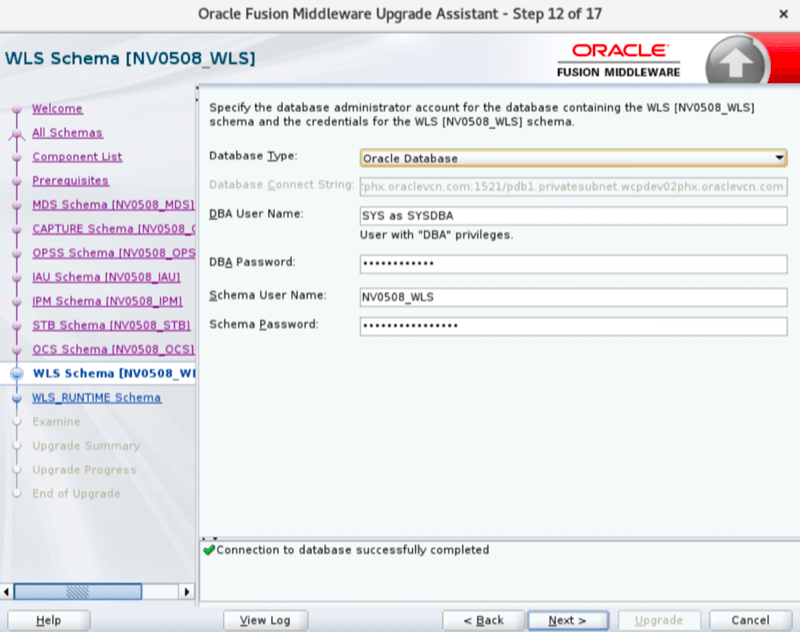Image resolution: width=800 pixels, height=632 pixels.
Task: Open the View Log button
Action: click(265, 620)
